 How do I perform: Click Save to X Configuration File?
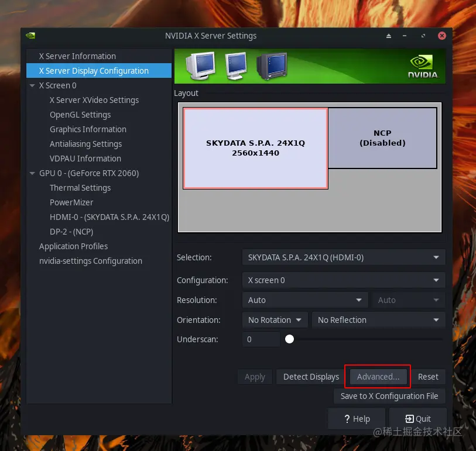tap(389, 396)
